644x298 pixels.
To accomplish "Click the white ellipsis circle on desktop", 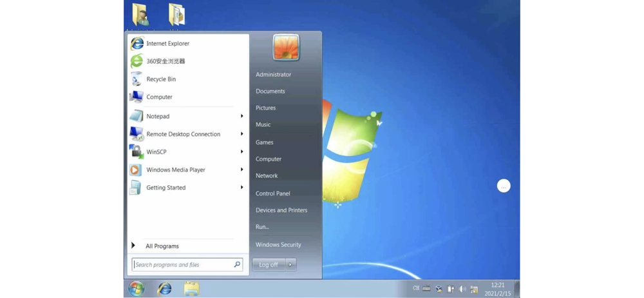I will [x=504, y=186].
